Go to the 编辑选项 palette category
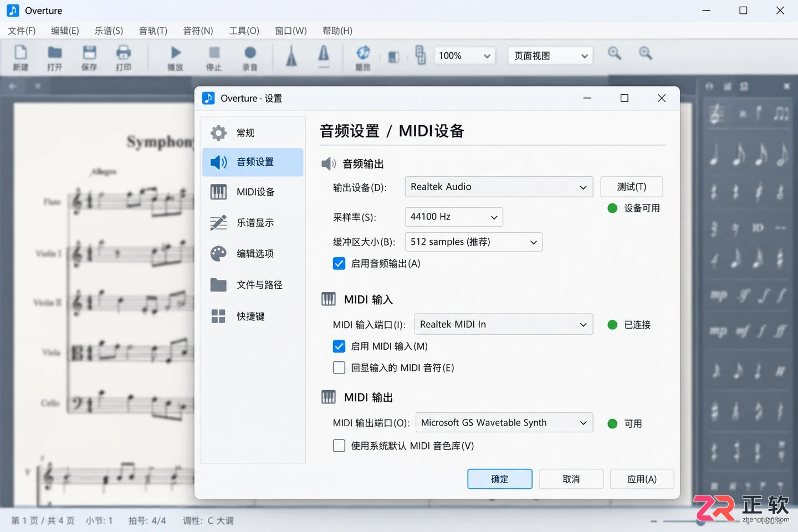The image size is (798, 532). click(x=253, y=254)
